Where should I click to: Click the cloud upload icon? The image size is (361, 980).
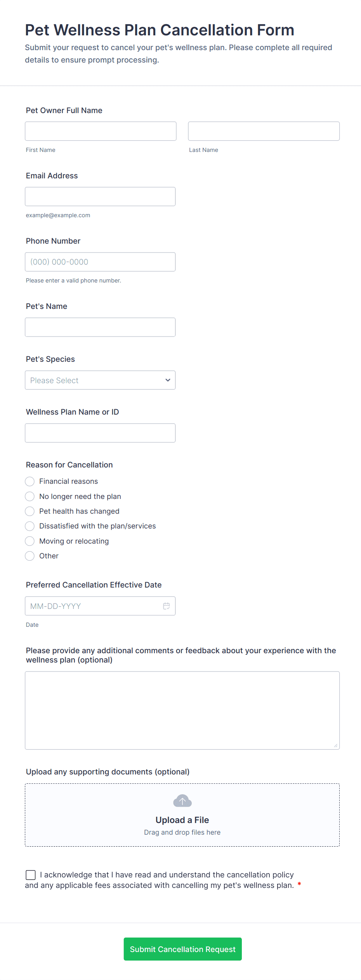click(x=182, y=801)
